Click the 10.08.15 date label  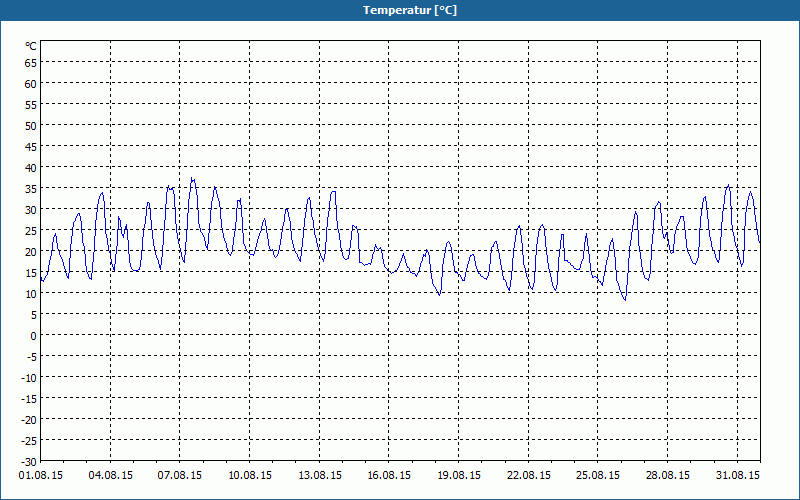(250, 476)
